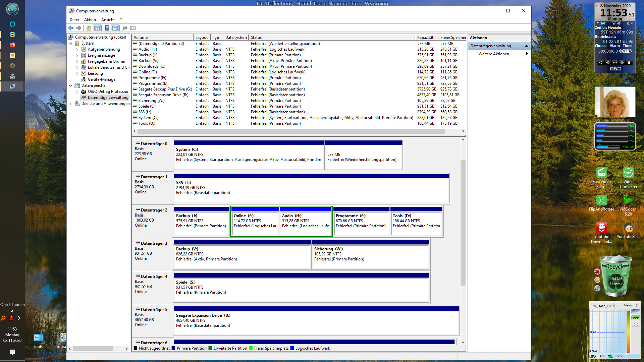Expand Dienste und Anwendungen node
This screenshot has height=362, width=644.
click(71, 104)
